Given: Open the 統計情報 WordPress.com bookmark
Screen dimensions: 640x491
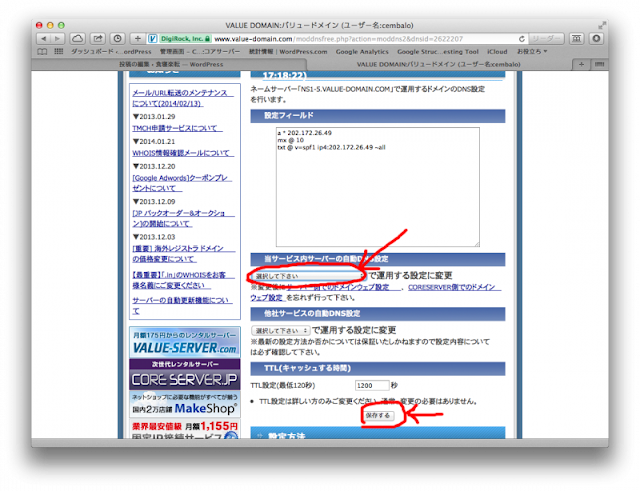Looking at the screenshot, I should [288, 52].
